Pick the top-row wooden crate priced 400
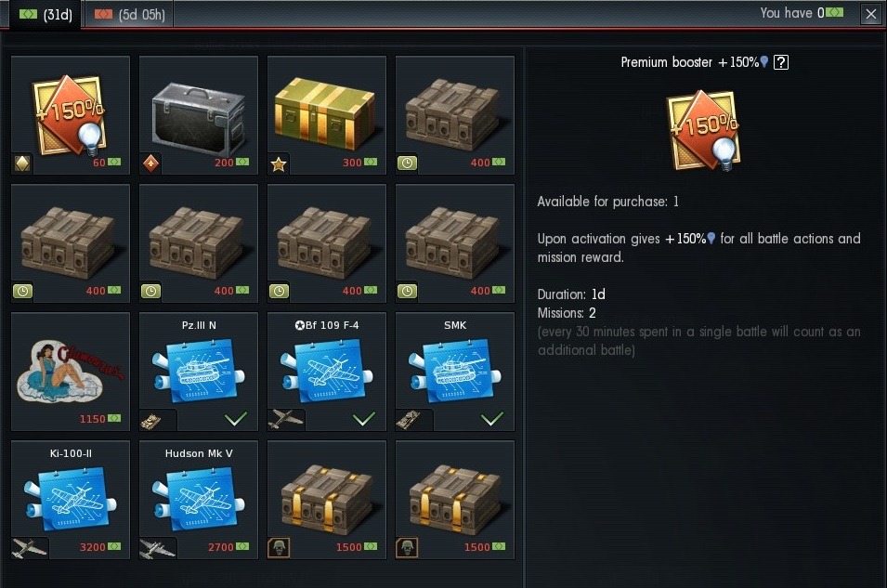The image size is (887, 588). coord(455,115)
